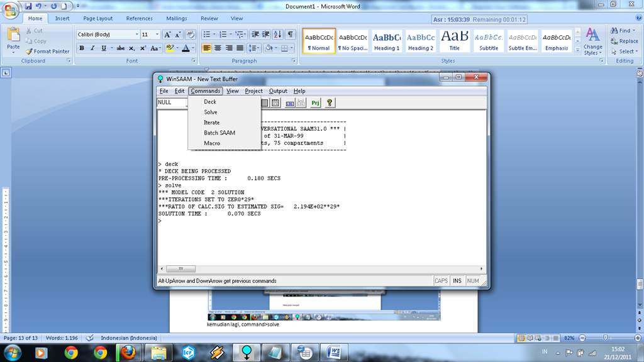Click the Replace icon in Editing group
Screen dimensions: 644x362
click(x=614, y=41)
